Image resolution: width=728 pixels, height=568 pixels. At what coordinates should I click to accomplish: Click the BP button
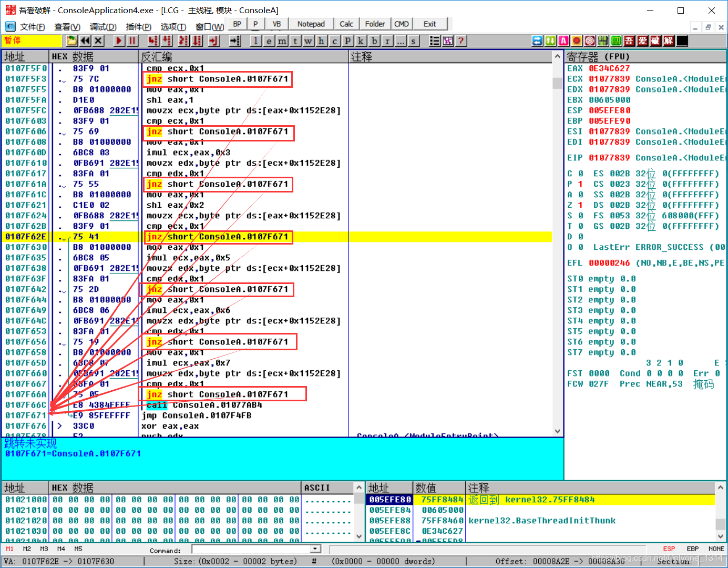point(237,24)
